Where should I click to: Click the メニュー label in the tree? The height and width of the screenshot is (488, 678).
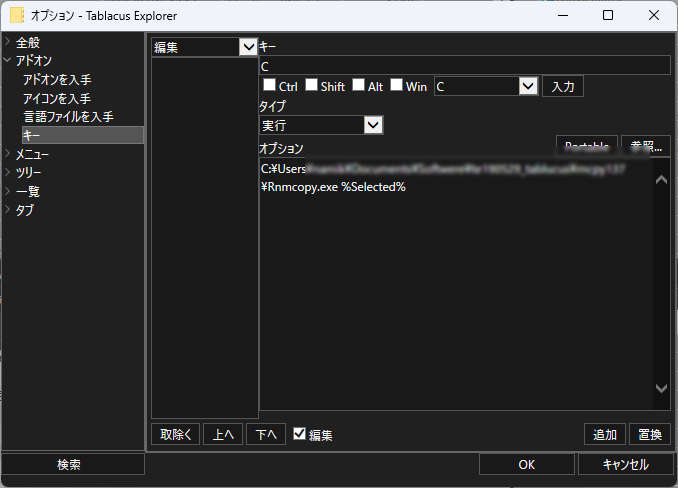coord(32,154)
